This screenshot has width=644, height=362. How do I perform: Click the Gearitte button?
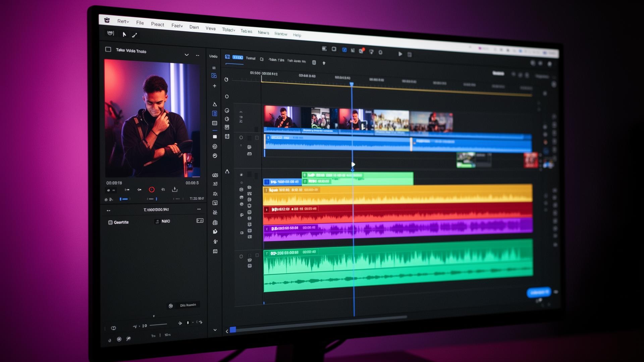click(118, 222)
